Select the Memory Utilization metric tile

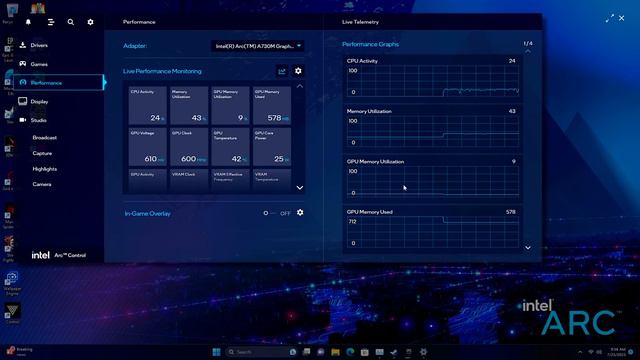[x=189, y=105]
